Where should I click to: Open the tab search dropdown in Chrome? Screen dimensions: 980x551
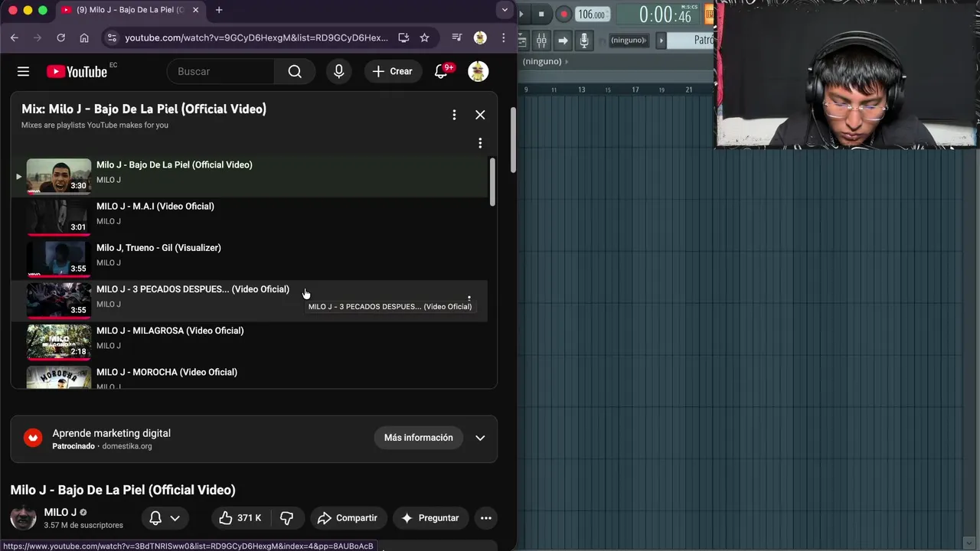(504, 10)
